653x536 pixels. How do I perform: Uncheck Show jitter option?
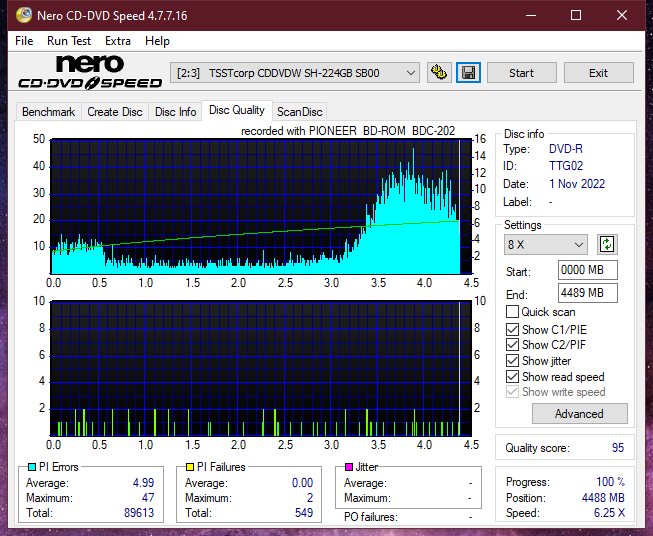click(512, 361)
